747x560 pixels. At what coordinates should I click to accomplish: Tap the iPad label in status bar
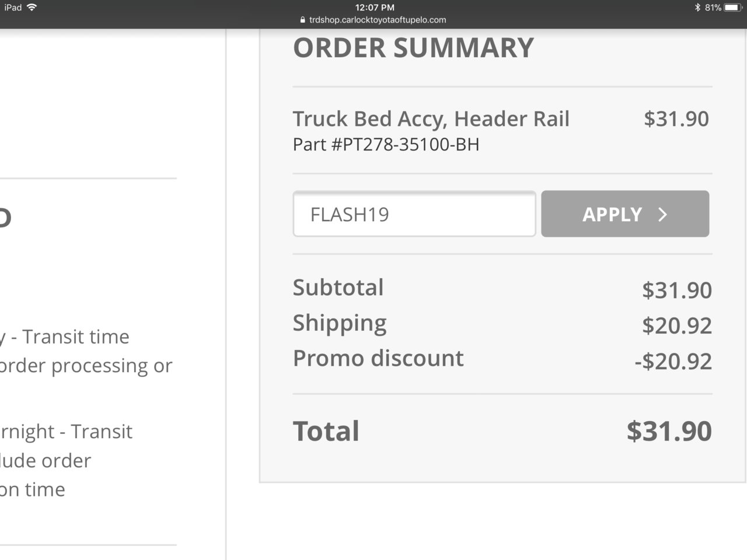point(13,8)
